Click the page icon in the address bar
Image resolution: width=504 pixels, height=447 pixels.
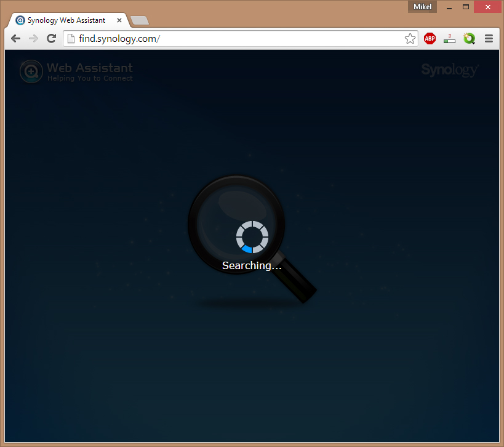[71, 39]
